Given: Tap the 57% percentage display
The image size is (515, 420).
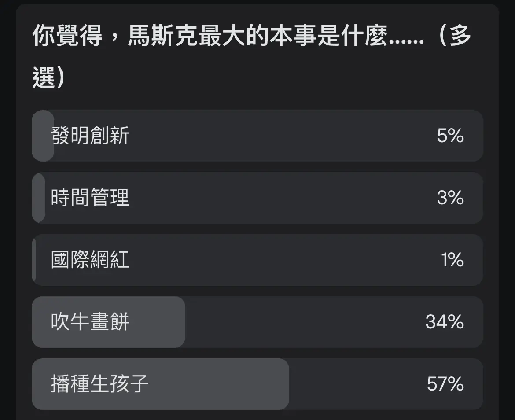Looking at the screenshot, I should point(445,384).
